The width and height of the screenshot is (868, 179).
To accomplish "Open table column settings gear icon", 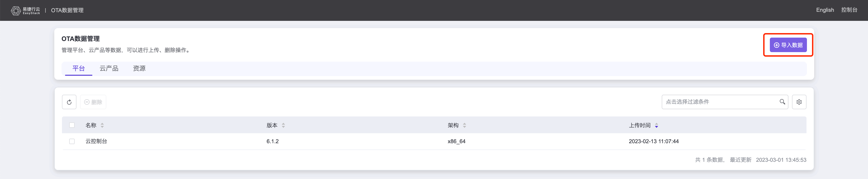I will coord(799,102).
